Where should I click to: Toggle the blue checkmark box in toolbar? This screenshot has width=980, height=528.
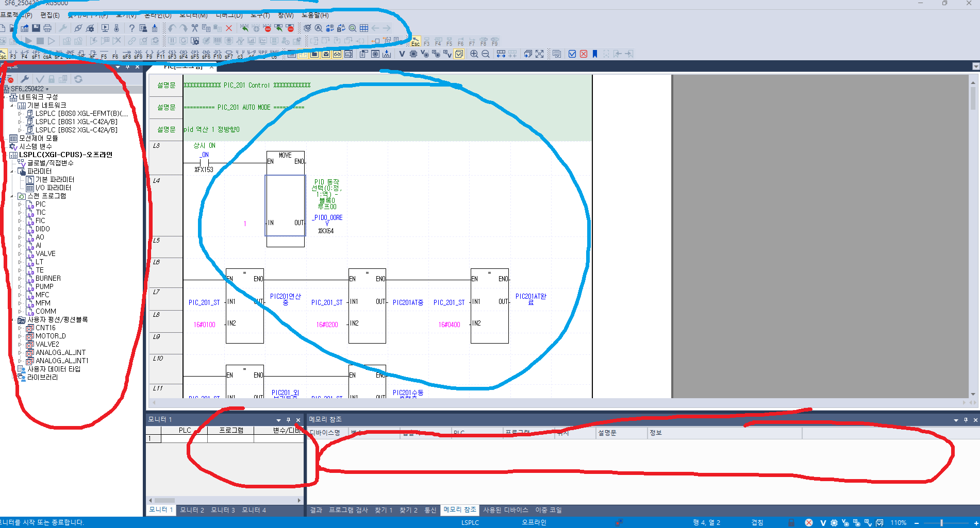572,54
